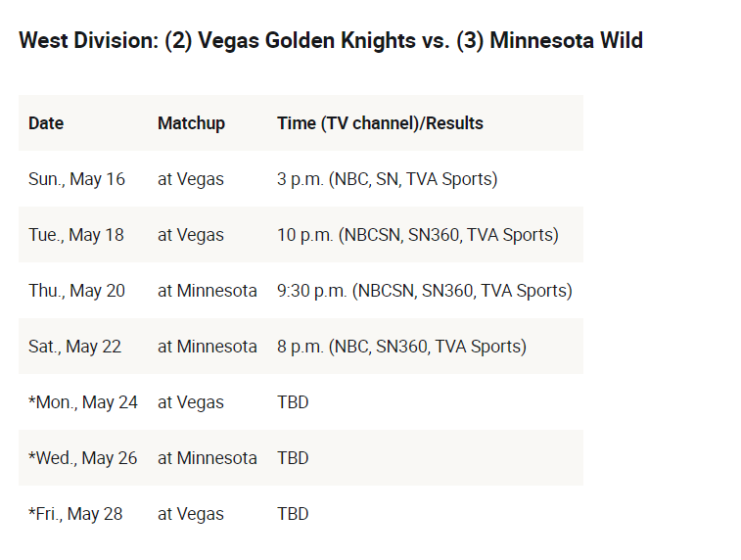Screen dimensions: 741x560
Task: Click the 10 p.m. NBCSN broadcast cell
Action: tap(418, 235)
